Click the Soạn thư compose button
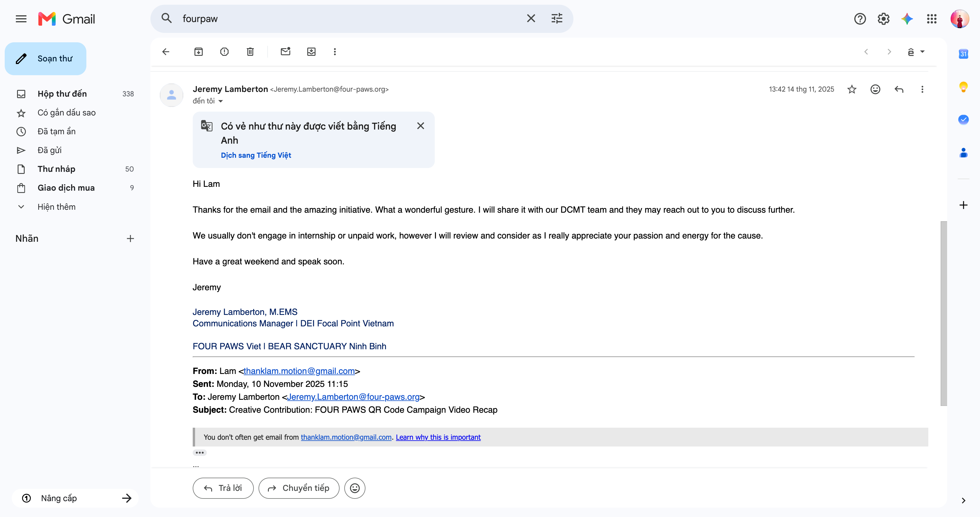The width and height of the screenshot is (980, 517). (46, 58)
